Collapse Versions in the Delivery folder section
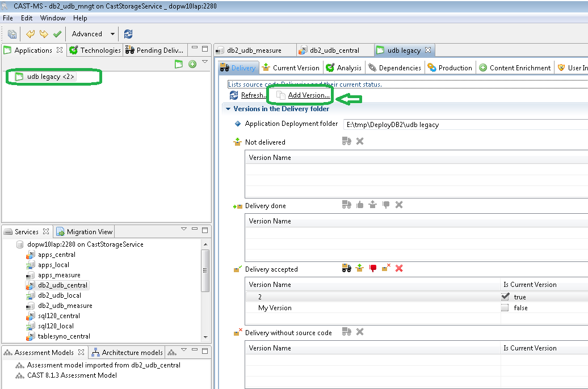The height and width of the screenshot is (389, 588). [228, 109]
